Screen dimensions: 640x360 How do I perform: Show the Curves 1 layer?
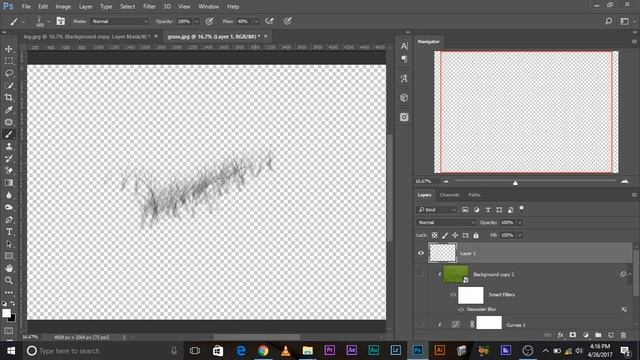(421, 325)
